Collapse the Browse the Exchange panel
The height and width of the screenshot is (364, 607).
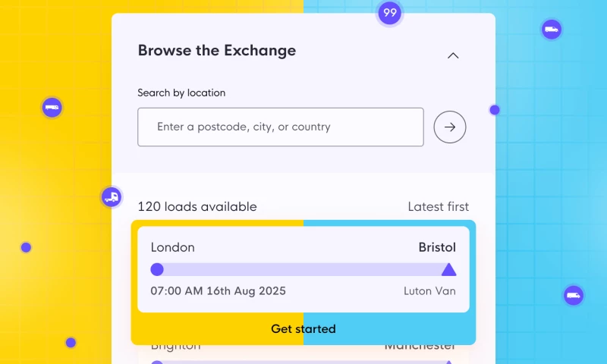tap(453, 55)
